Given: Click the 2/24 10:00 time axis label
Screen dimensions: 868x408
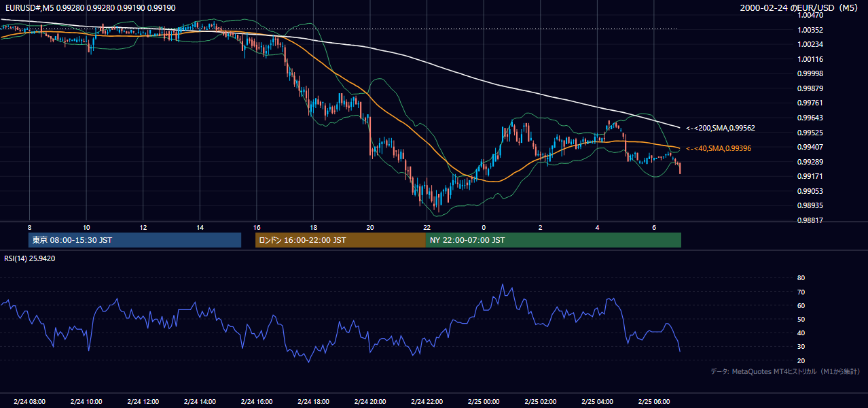Looking at the screenshot, I should pos(86,401).
